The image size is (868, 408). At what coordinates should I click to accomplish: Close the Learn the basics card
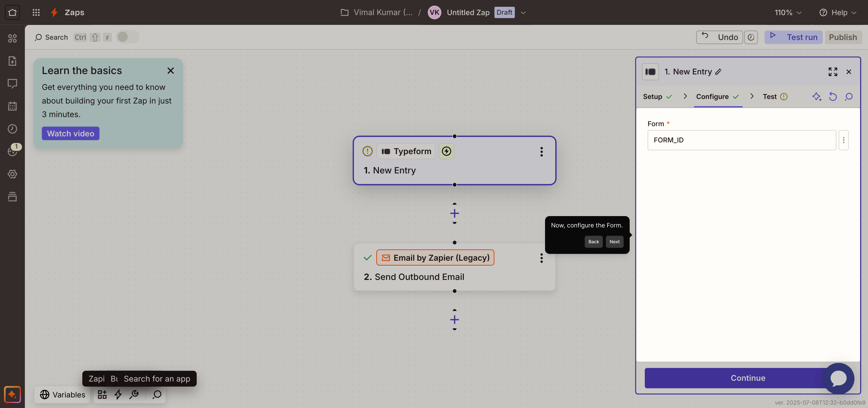click(x=171, y=71)
